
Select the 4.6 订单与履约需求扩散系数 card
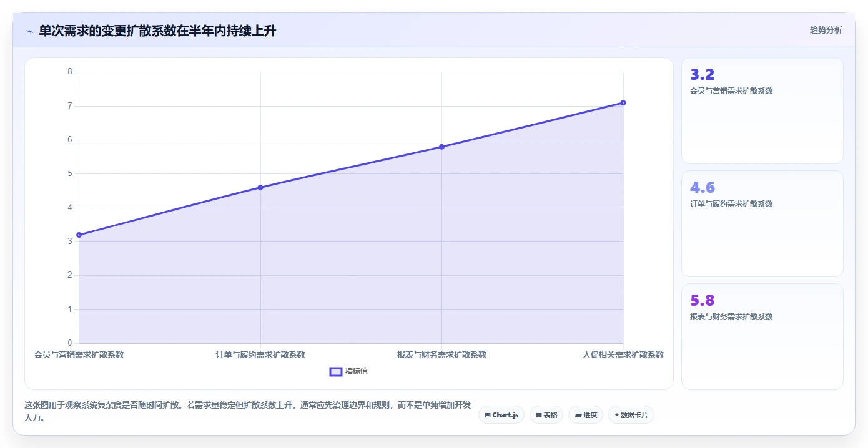(762, 223)
